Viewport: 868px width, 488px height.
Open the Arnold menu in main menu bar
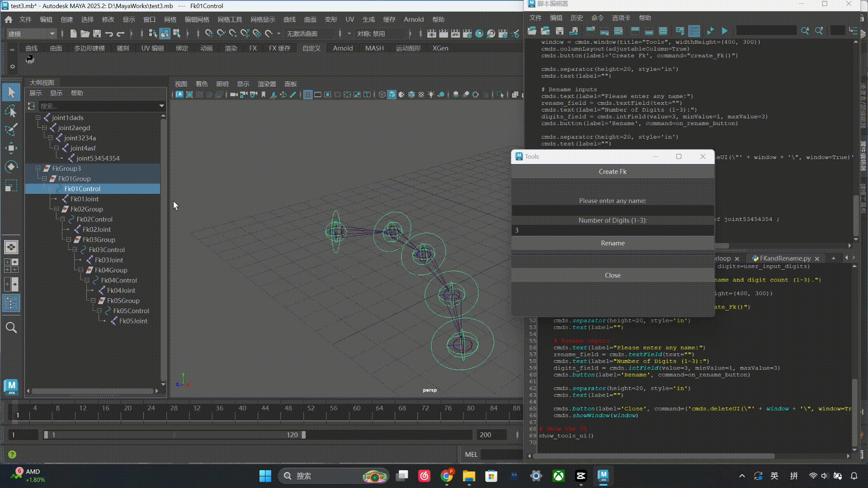click(x=414, y=19)
